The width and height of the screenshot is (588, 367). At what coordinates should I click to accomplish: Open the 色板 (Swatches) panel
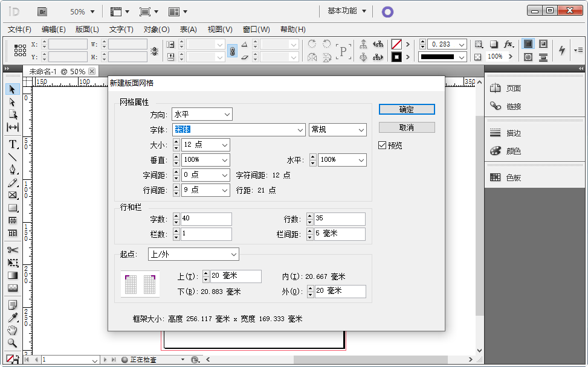[x=505, y=177]
